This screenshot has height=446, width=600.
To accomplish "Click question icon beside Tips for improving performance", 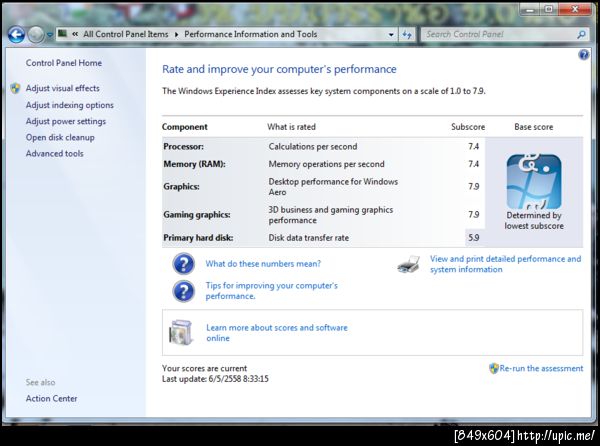I will [184, 291].
